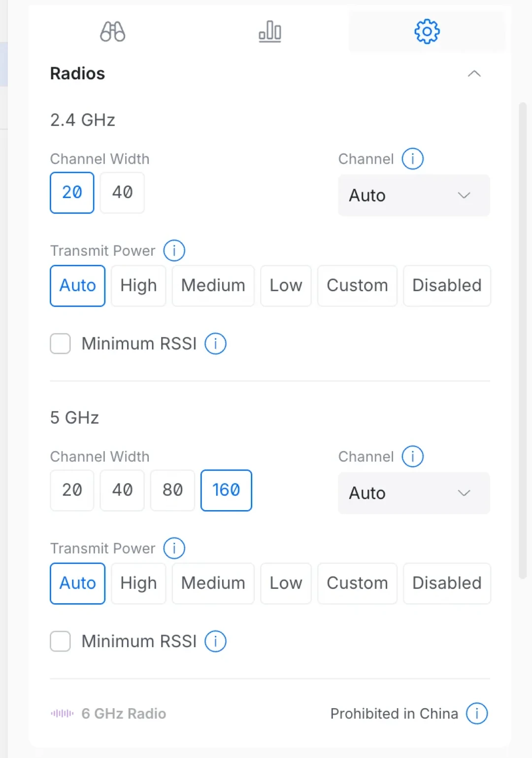This screenshot has height=758, width=532.
Task: Click the 5 GHz Channel info icon
Action: pos(413,456)
